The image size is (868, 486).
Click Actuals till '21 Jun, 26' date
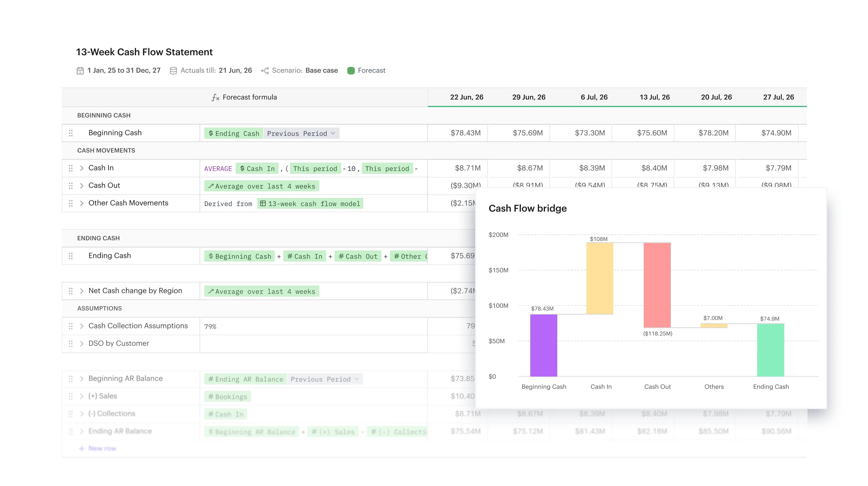click(x=235, y=70)
